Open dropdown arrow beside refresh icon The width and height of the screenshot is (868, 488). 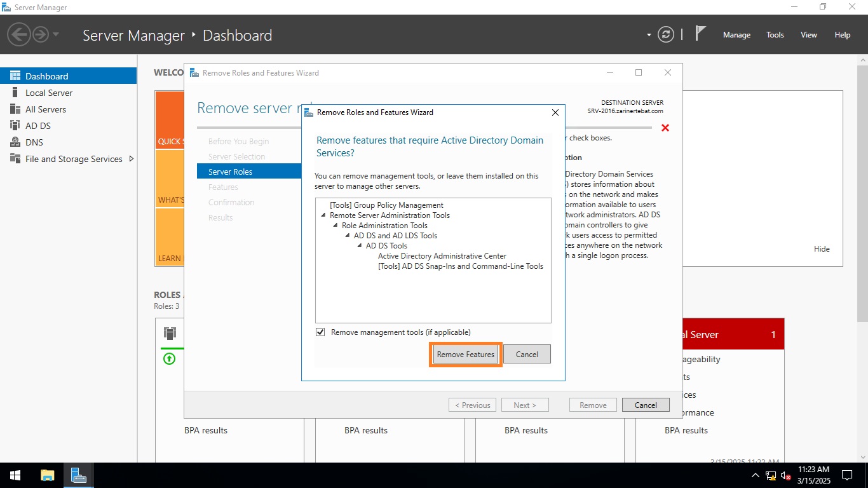point(649,35)
